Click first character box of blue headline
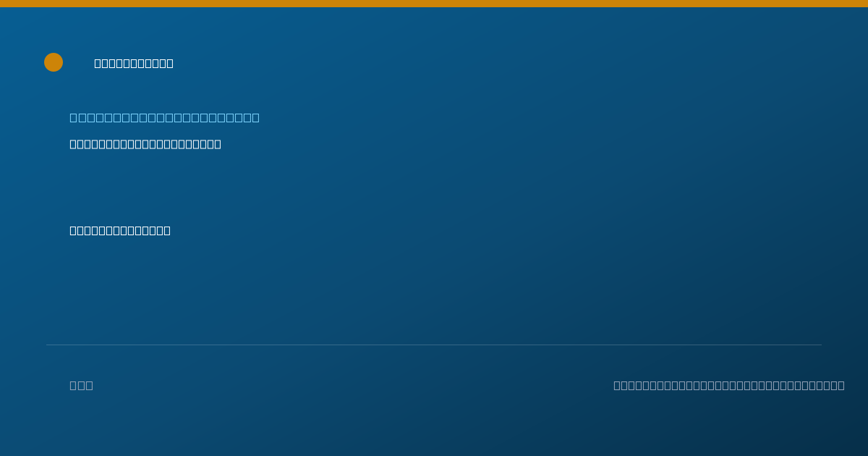Viewport: 868px width, 456px height. point(73,117)
